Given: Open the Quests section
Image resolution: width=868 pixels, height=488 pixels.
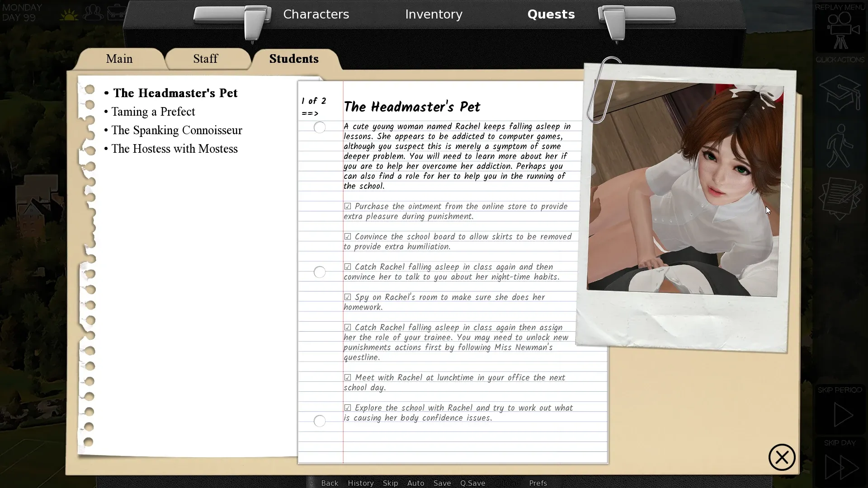Looking at the screenshot, I should (x=551, y=14).
